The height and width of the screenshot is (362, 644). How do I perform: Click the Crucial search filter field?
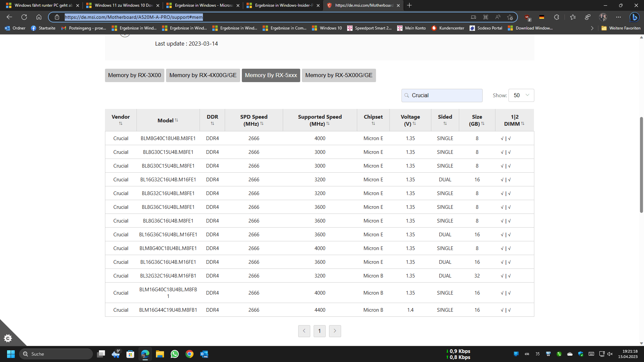442,96
